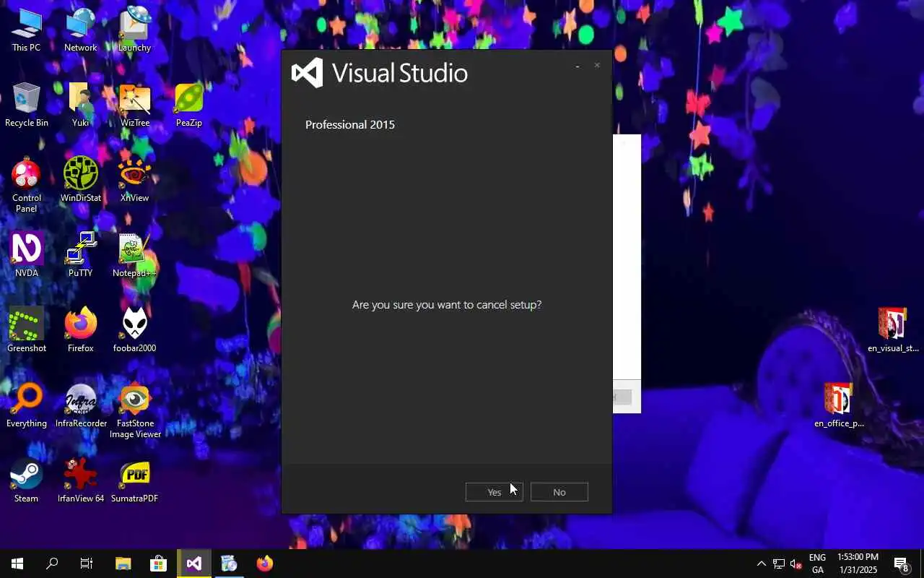Open the IrfanView 64 shortcut
924x578 pixels.
pyautogui.click(x=81, y=481)
